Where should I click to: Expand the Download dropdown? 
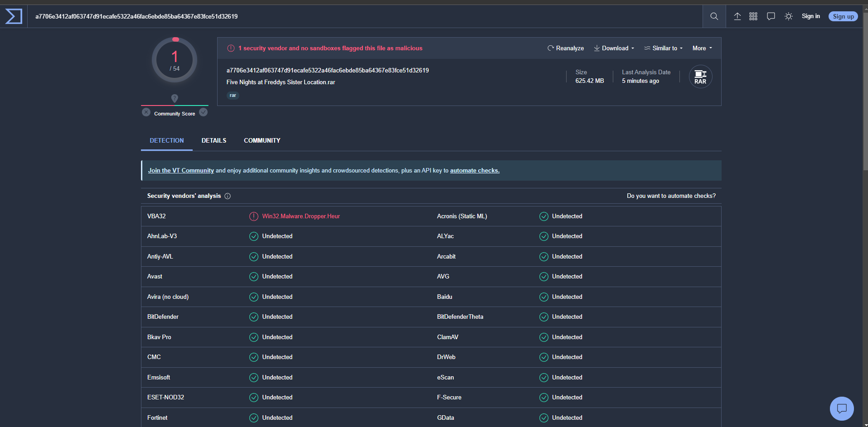pos(614,48)
